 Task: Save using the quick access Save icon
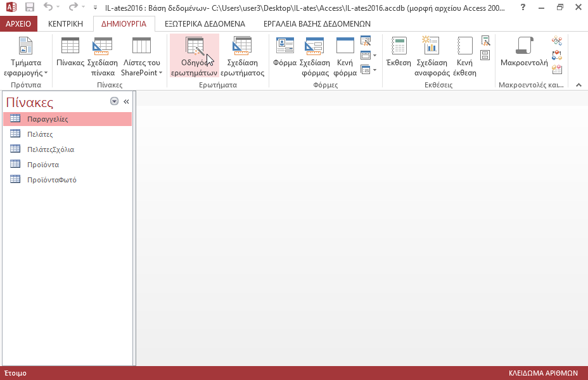(x=29, y=7)
